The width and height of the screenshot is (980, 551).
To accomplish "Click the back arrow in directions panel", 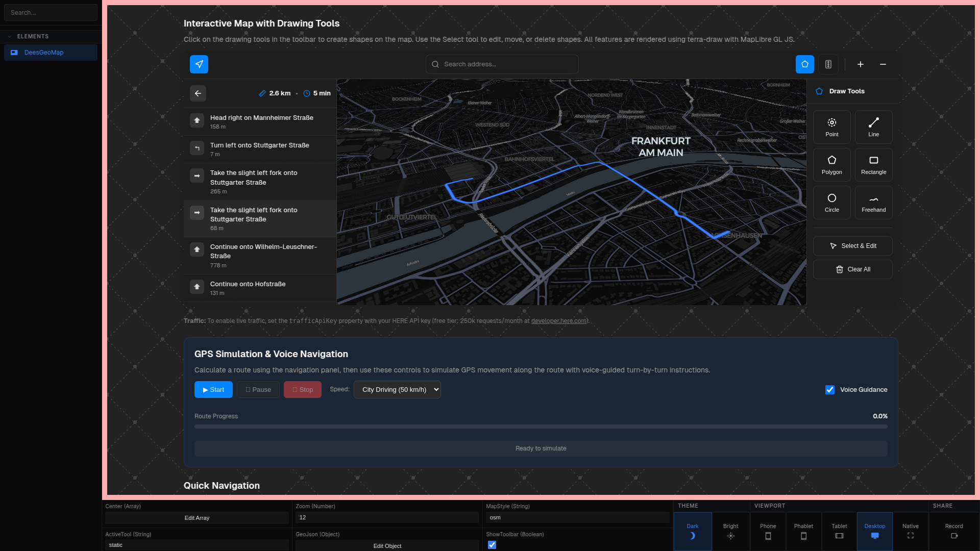I will (x=198, y=93).
